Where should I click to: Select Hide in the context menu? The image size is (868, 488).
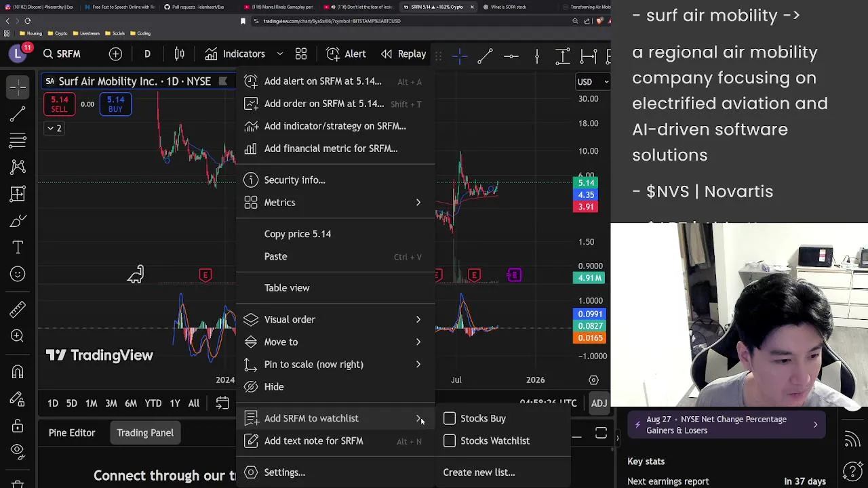click(x=336, y=387)
